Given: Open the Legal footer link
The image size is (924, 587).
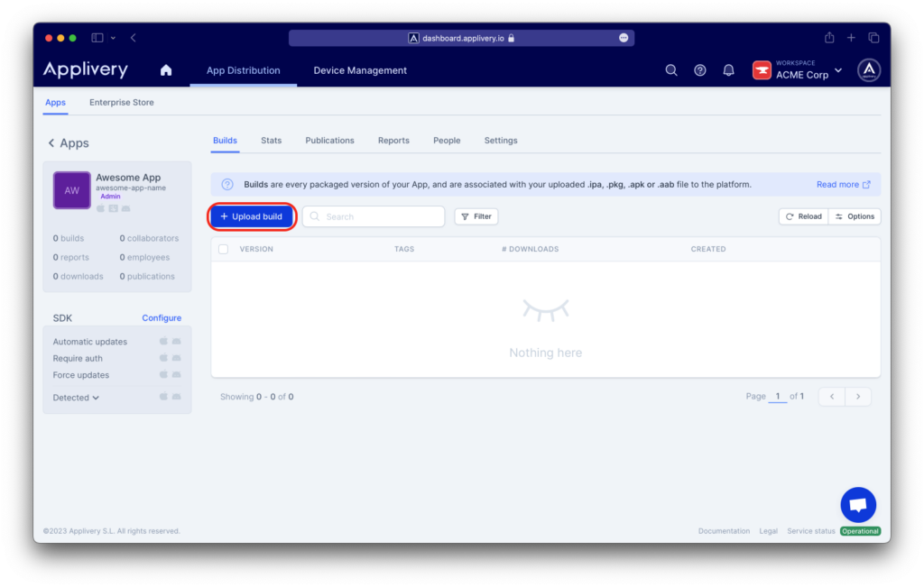Looking at the screenshot, I should click(768, 531).
